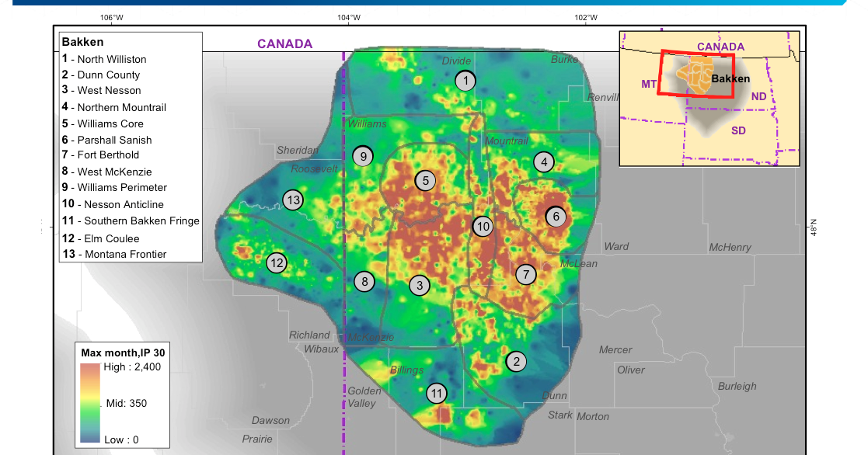The image size is (868, 455).
Task: Click marker 7 for Fort Berthold
Action: [526, 273]
